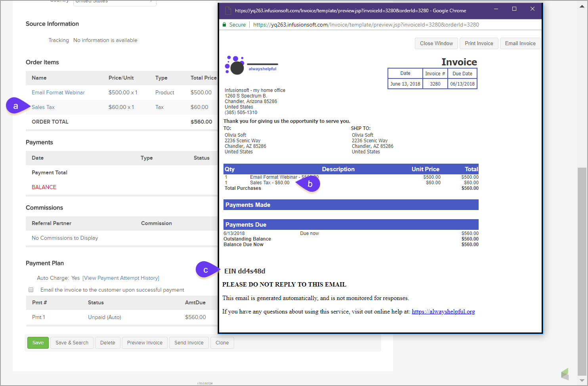Maximize the invoice preview Chrome window
Viewport: 588px width, 386px height.
[x=514, y=9]
